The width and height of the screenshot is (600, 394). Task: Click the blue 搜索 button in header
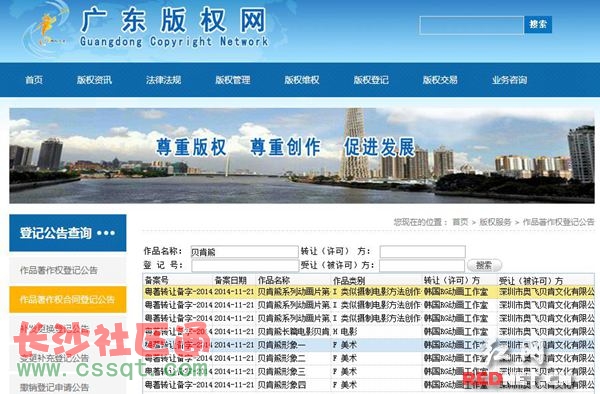tap(538, 24)
